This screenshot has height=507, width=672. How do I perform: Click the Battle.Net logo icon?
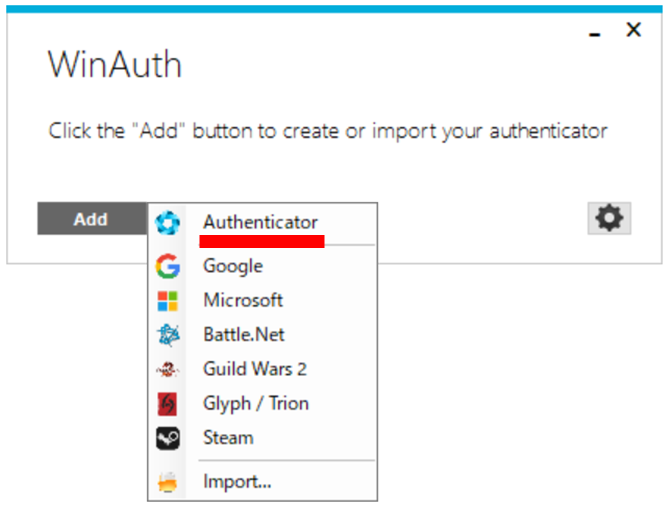[168, 335]
